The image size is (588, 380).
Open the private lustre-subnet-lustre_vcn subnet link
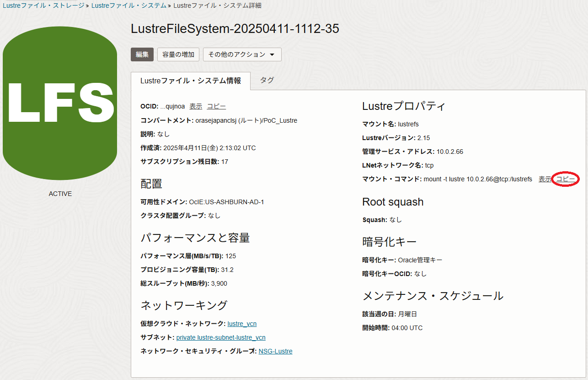pyautogui.click(x=221, y=337)
